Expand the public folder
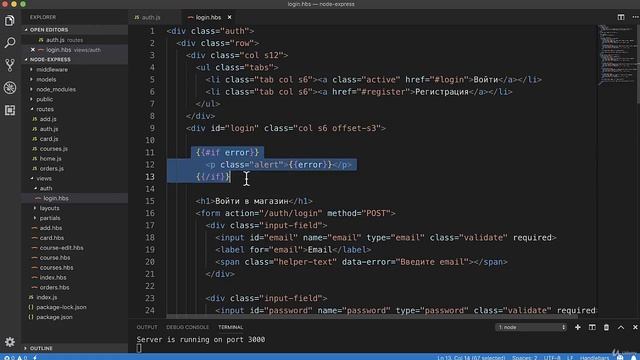 [44, 99]
